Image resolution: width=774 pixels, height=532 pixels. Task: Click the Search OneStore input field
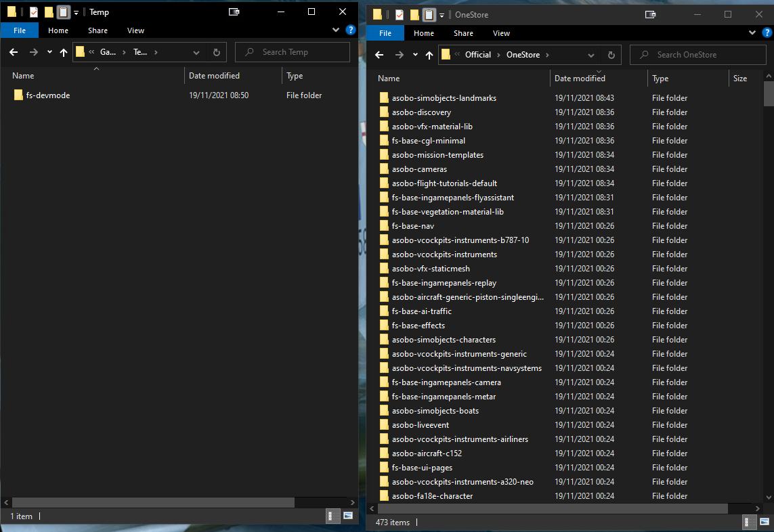(697, 54)
